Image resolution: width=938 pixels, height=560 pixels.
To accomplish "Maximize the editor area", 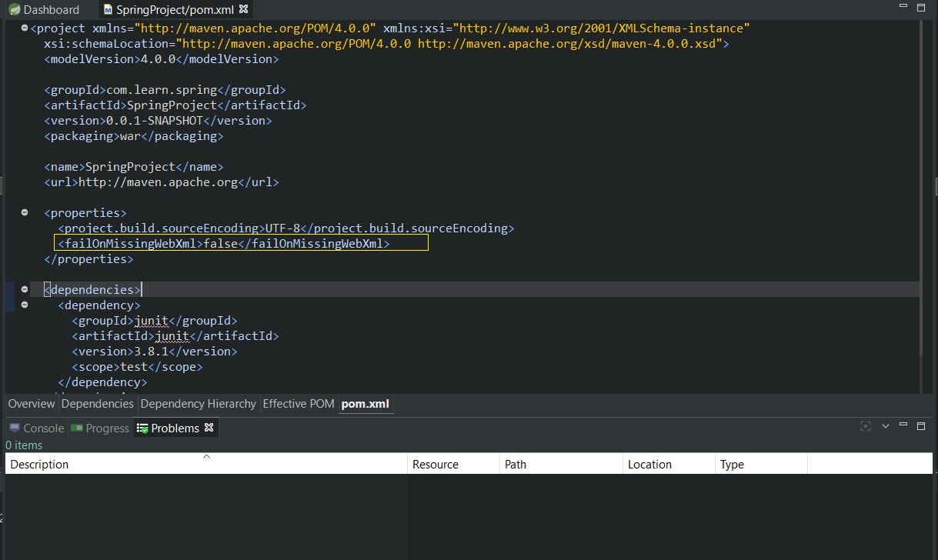I will coord(920,7).
